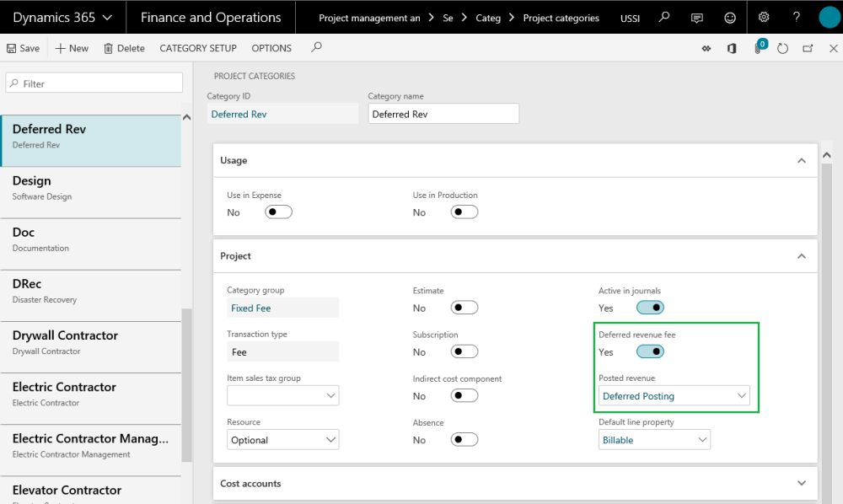Viewport: 843px width, 504px height.
Task: Click the Category name input field
Action: coord(443,114)
